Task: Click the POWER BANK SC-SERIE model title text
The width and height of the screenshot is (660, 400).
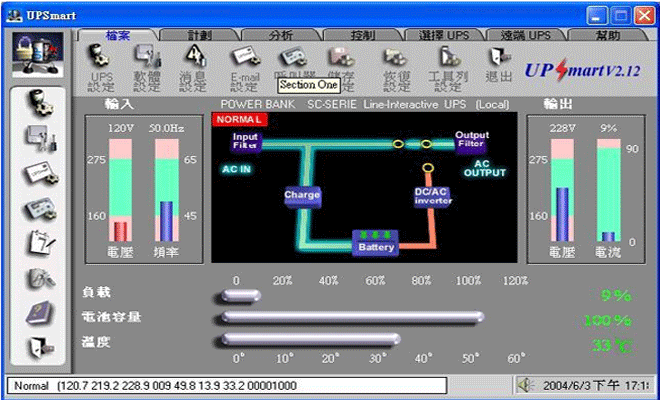Action: click(x=365, y=104)
